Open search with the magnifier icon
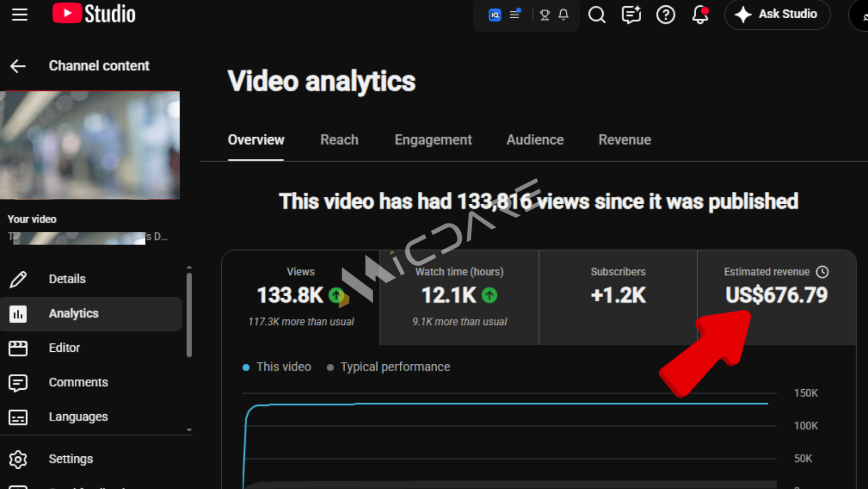This screenshot has width=868, height=489. click(x=596, y=15)
